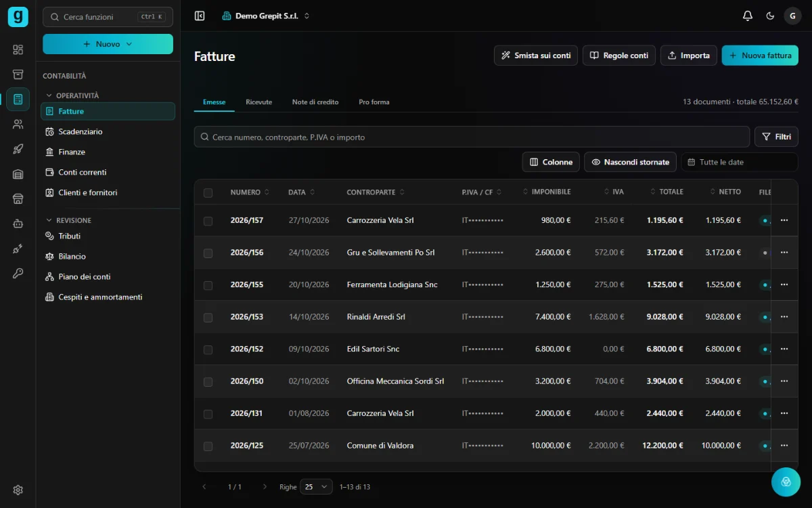Open settings gear at bottom of rail
This screenshot has width=812, height=508.
click(x=18, y=490)
